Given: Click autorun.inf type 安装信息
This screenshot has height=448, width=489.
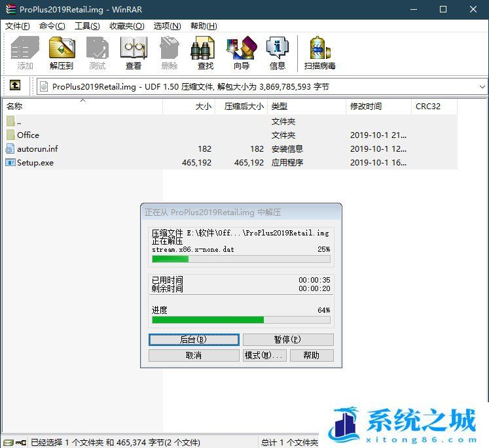Looking at the screenshot, I should pyautogui.click(x=287, y=148).
